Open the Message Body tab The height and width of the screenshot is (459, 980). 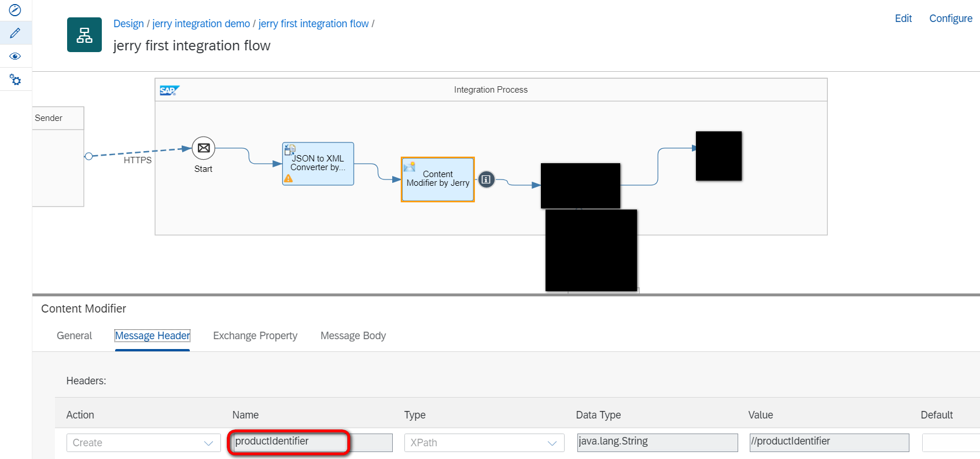(x=353, y=336)
